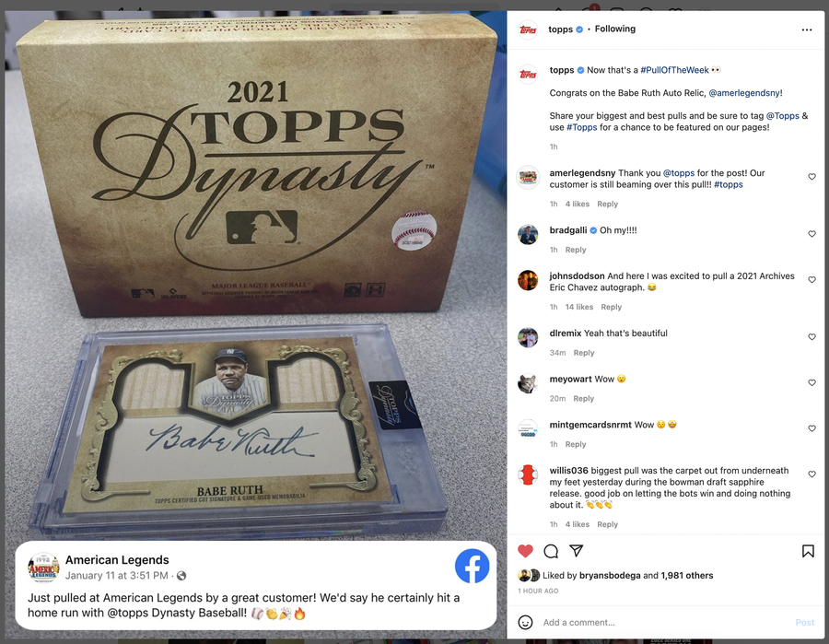This screenshot has height=644, width=829.
Task: Save post with bookmark icon
Action: pyautogui.click(x=808, y=551)
